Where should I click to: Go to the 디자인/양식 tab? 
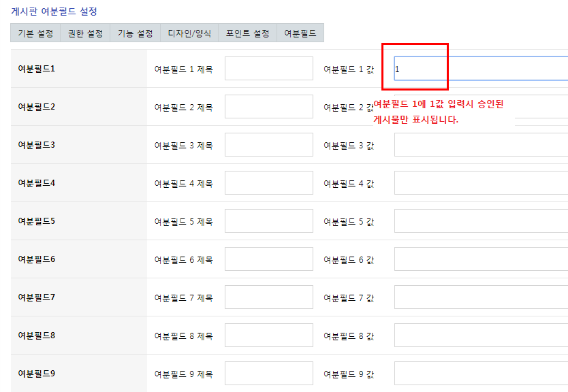click(189, 33)
